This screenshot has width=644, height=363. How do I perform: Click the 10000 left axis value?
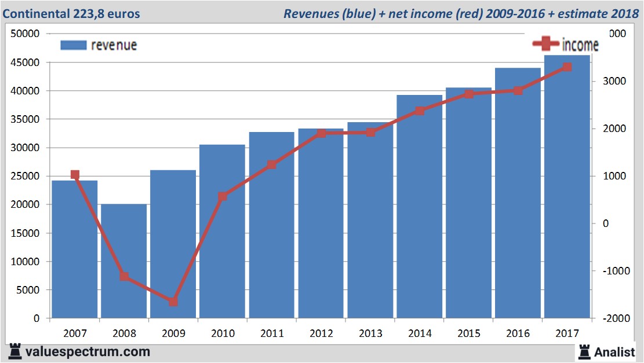[x=25, y=261]
